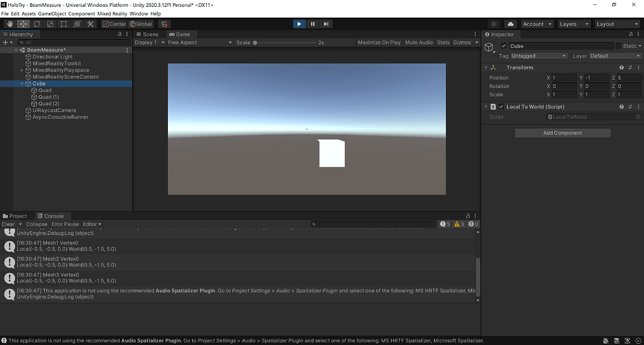Pause the running game
Image resolution: width=644 pixels, height=345 pixels.
pos(313,24)
